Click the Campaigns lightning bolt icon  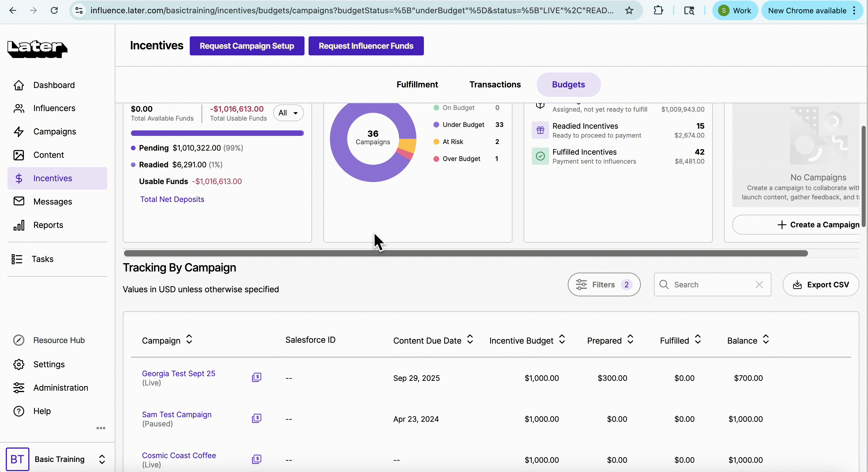point(19,132)
